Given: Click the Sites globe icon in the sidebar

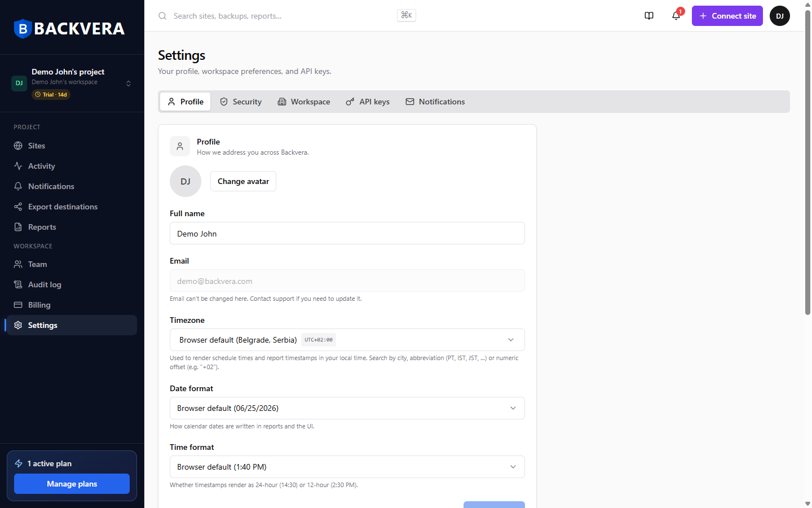Looking at the screenshot, I should pos(18,146).
